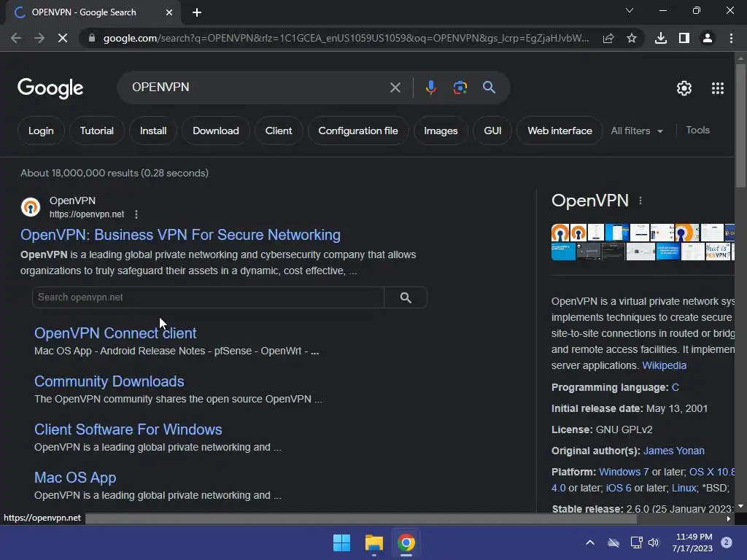Clear the Google search box
Image resolution: width=747 pixels, height=560 pixels.
click(x=395, y=87)
